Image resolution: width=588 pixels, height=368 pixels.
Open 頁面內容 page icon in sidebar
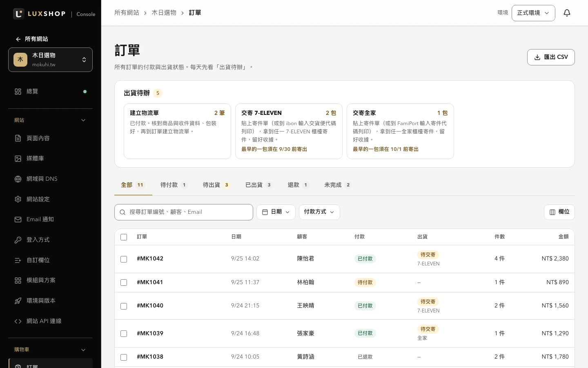pos(18,138)
